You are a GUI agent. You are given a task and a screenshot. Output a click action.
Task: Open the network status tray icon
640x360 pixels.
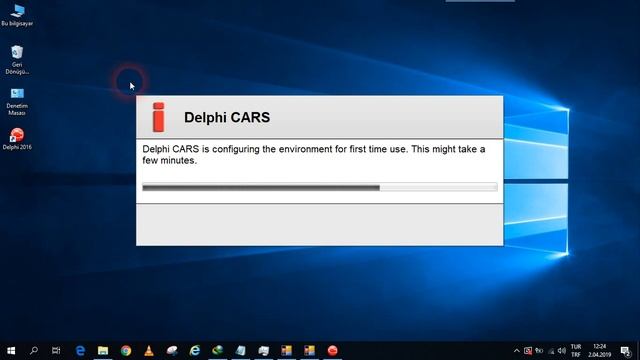(551, 351)
